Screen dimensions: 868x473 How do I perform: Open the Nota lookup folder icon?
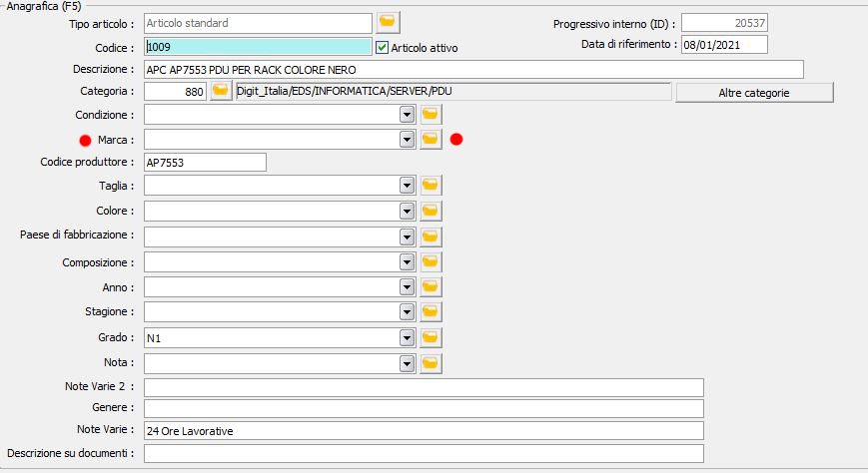click(x=431, y=363)
